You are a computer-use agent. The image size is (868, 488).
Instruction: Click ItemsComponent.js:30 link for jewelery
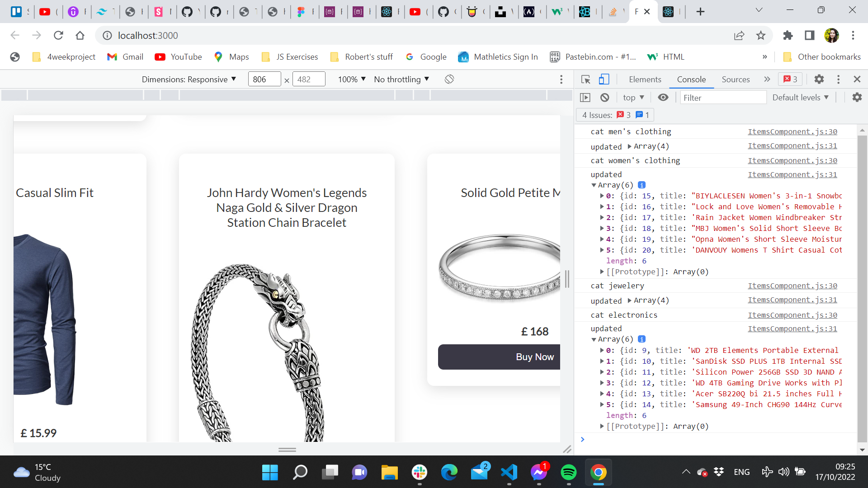pos(792,286)
